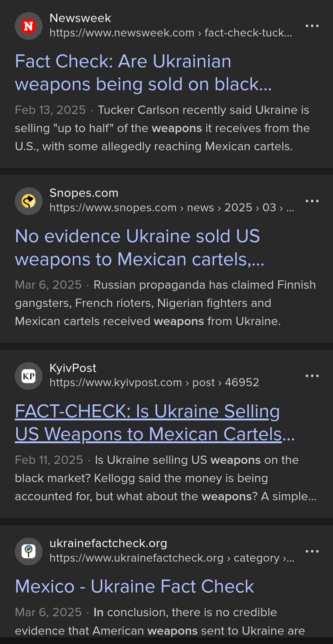Viewport: 333px width, 644px height.
Task: Click the kyivpost.com post URL breadcrumb
Action: 154,382
